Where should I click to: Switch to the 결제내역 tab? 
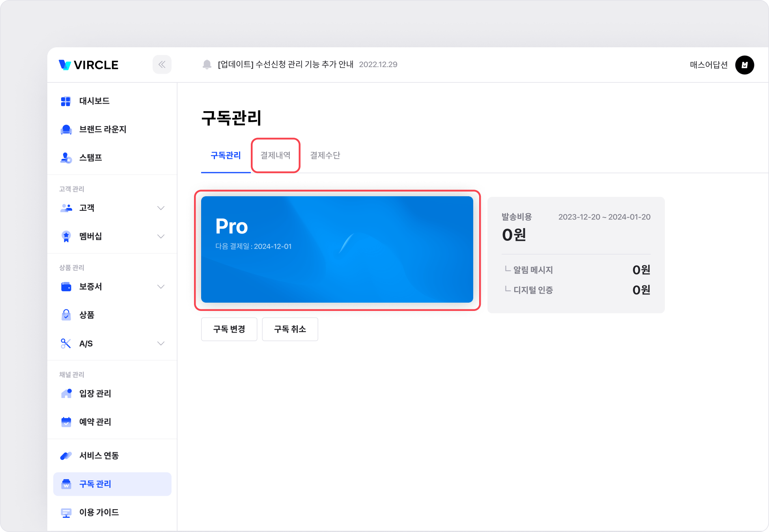pyautogui.click(x=275, y=156)
